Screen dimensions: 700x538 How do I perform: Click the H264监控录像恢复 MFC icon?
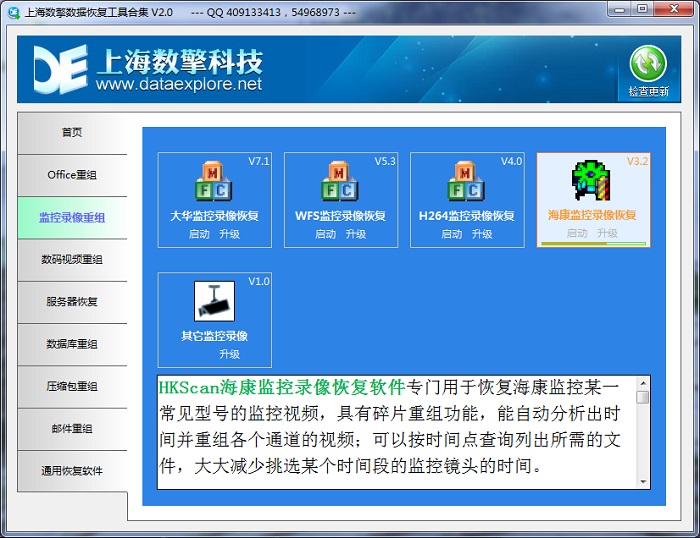pos(466,181)
